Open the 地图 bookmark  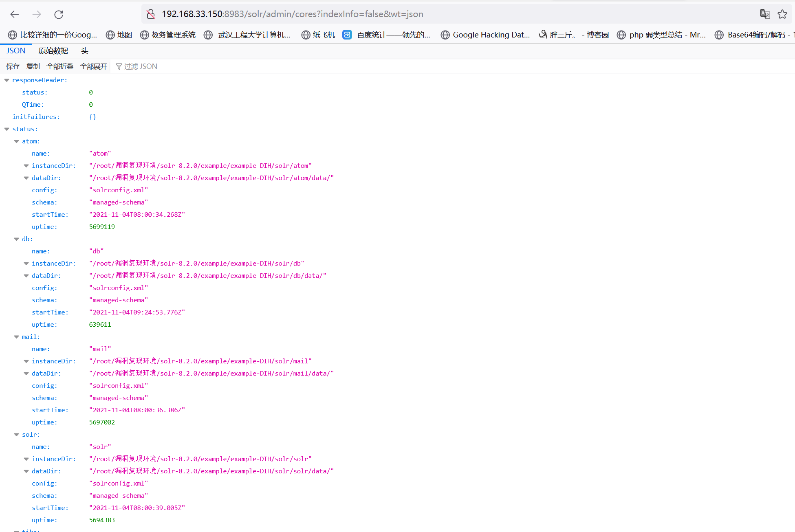[x=119, y=35]
